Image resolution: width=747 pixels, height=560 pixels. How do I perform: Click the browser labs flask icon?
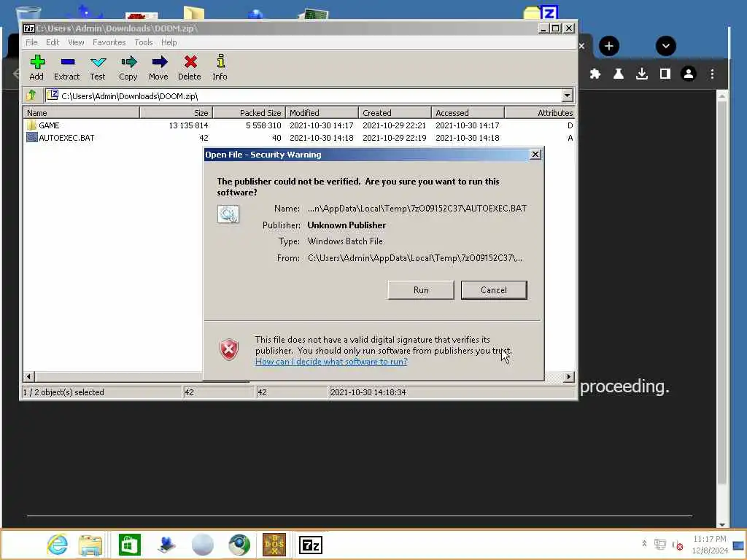619,74
